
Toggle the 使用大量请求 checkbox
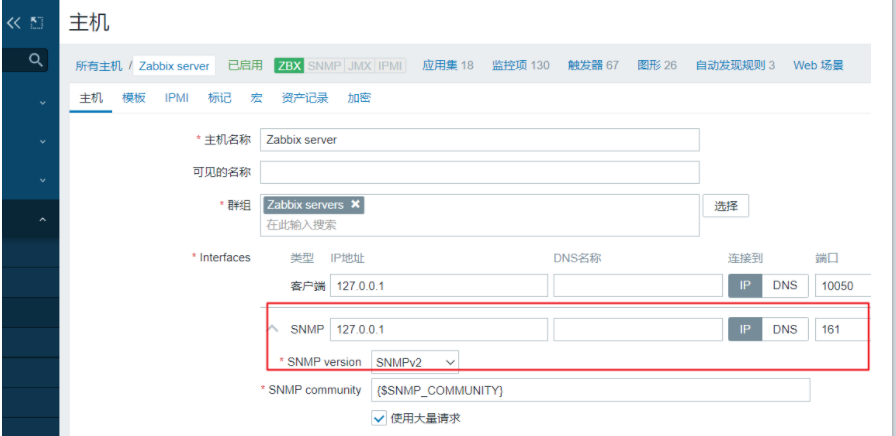coord(379,418)
